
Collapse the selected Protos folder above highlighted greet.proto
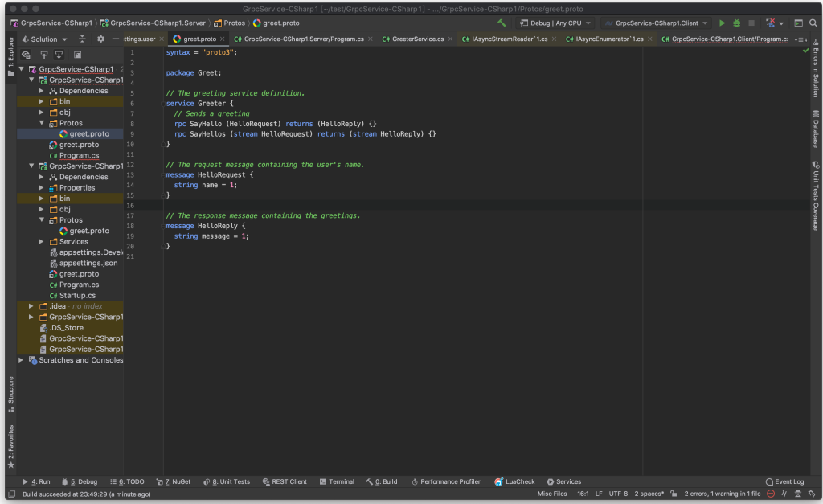coord(42,123)
